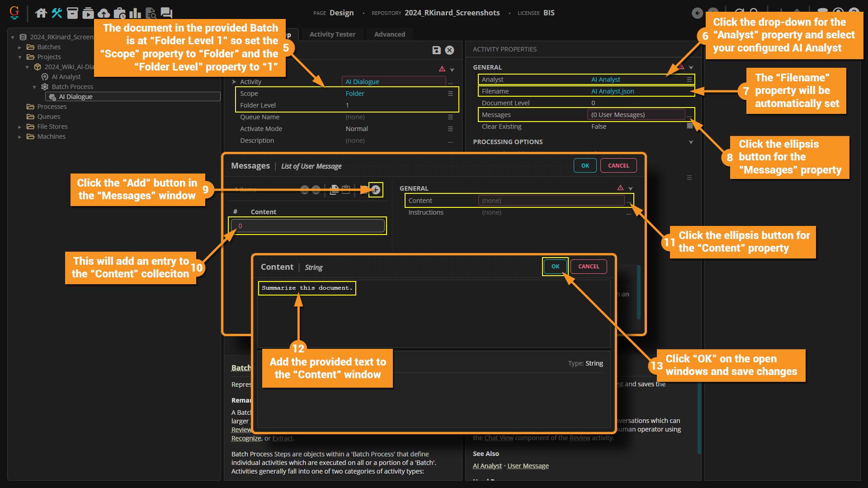
Task: Open the User Message help link
Action: [x=528, y=466]
